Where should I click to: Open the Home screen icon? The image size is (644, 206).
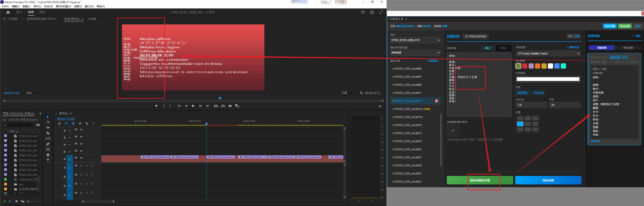click(x=8, y=12)
